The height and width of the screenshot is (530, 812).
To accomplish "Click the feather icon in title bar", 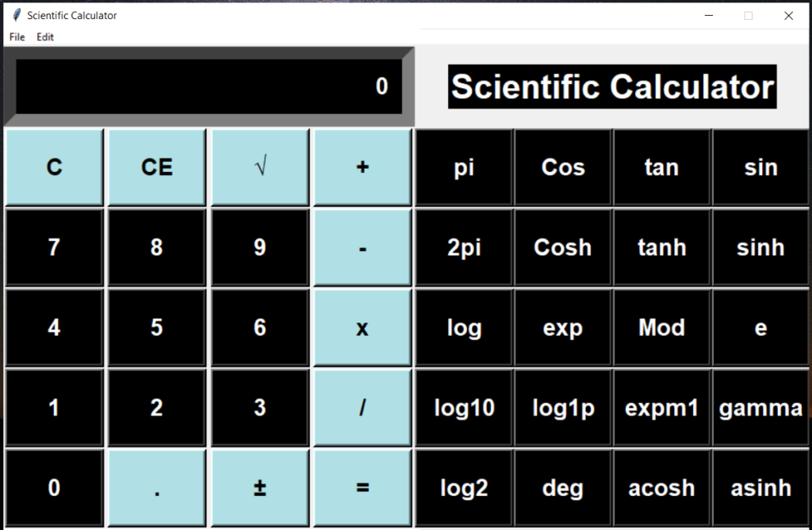I will pos(17,15).
